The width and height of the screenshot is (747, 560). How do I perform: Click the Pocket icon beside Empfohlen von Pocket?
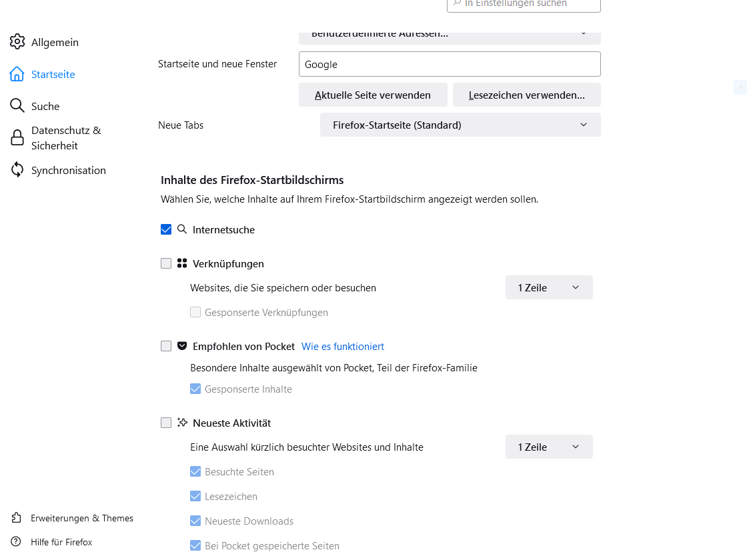point(182,346)
